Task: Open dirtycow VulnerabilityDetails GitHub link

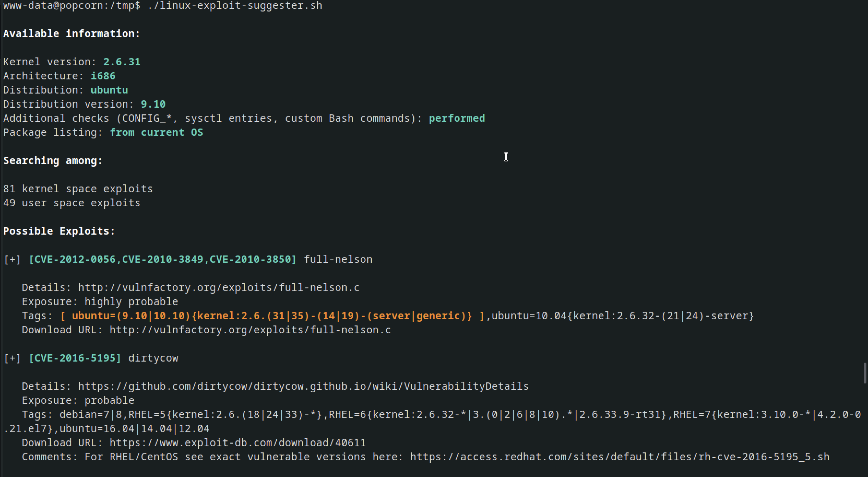Action: tap(303, 387)
